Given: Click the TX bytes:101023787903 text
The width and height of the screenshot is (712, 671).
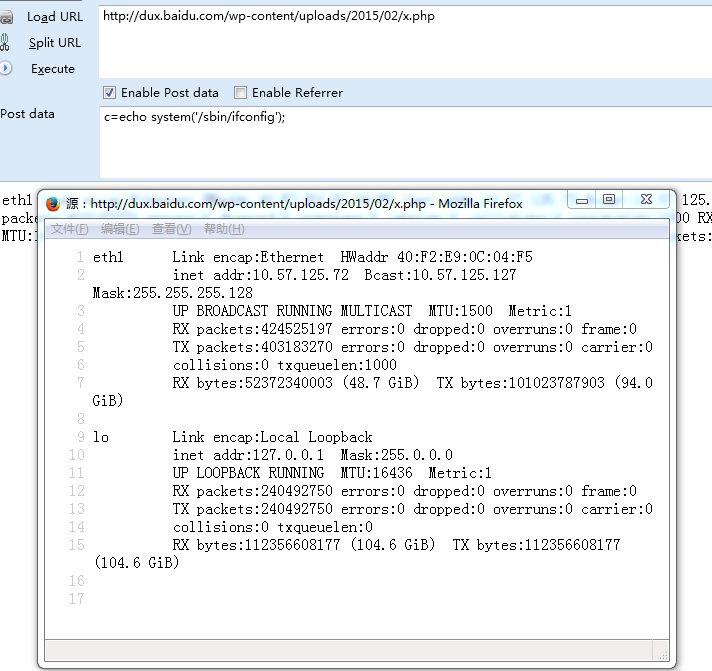Looking at the screenshot, I should pos(520,383).
